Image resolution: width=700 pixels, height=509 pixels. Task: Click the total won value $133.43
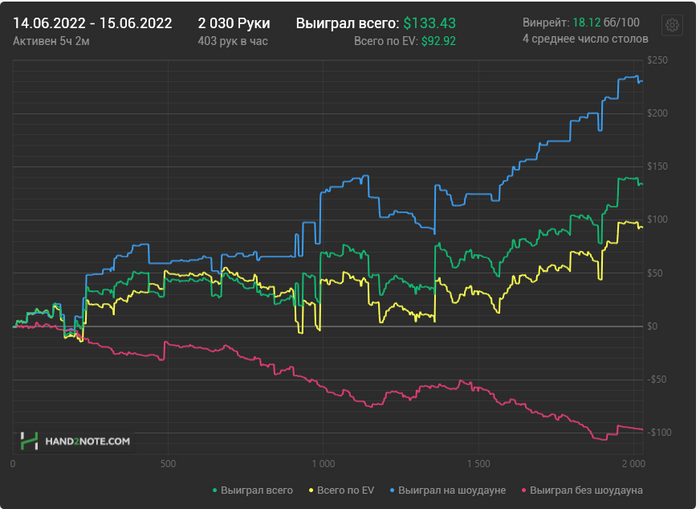(429, 23)
